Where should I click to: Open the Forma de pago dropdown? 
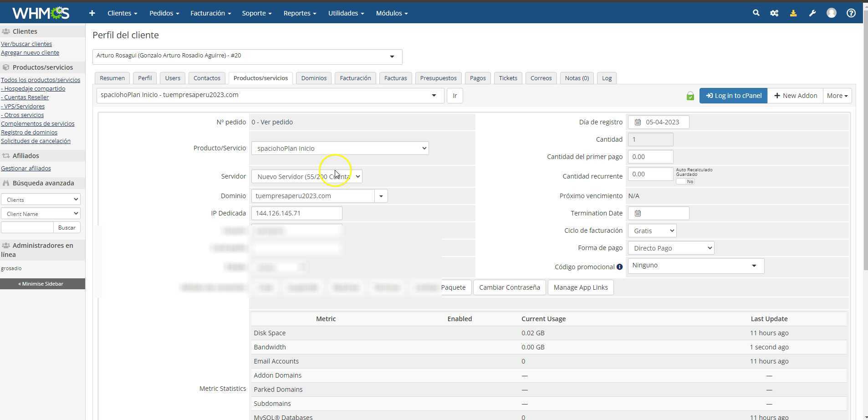coord(671,248)
